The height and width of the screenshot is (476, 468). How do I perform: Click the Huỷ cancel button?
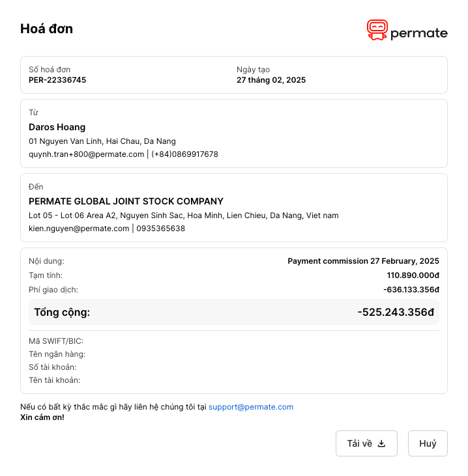[428, 443]
